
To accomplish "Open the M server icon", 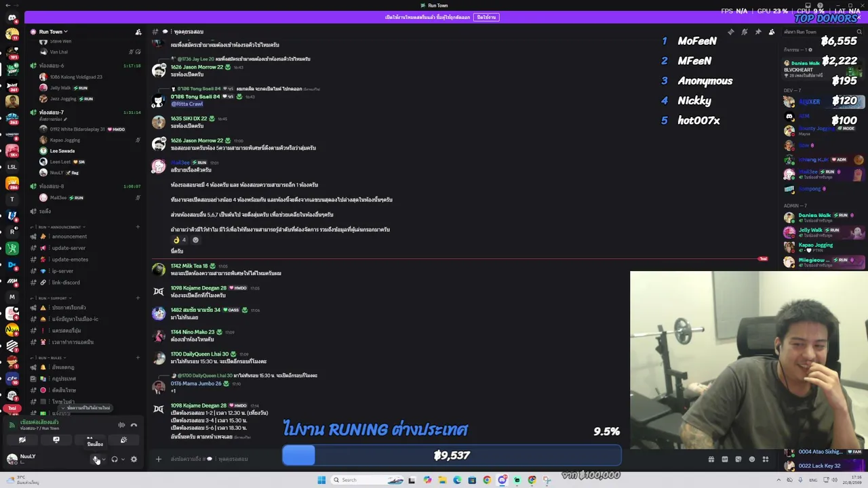I will (12, 297).
